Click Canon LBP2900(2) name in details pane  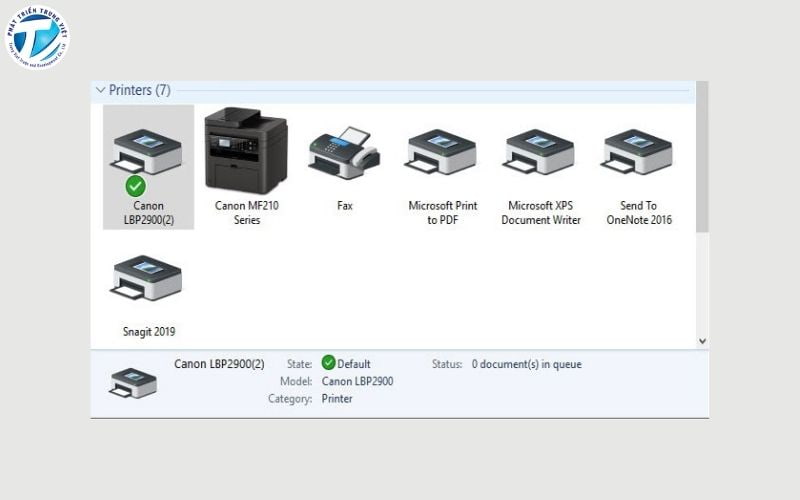(219, 364)
